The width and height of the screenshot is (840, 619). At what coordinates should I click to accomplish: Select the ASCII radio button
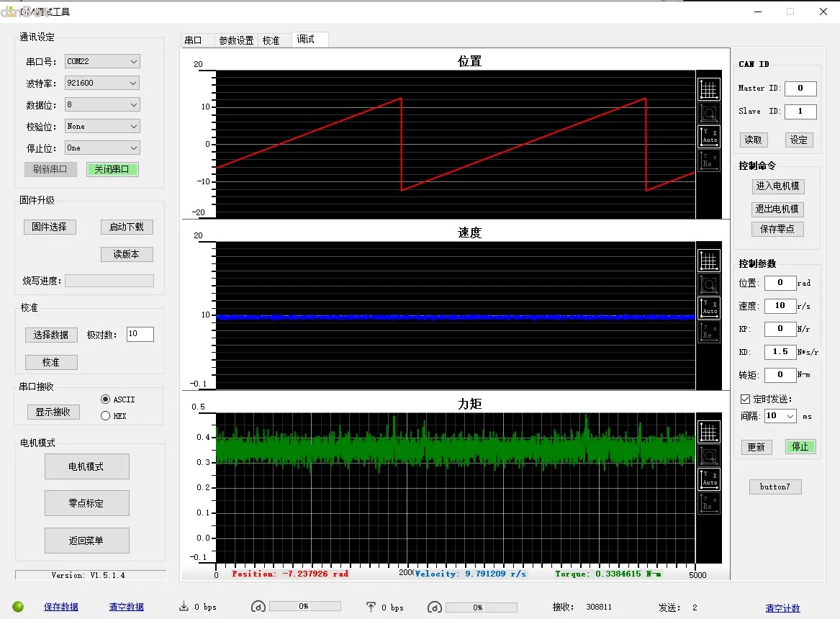click(106, 399)
